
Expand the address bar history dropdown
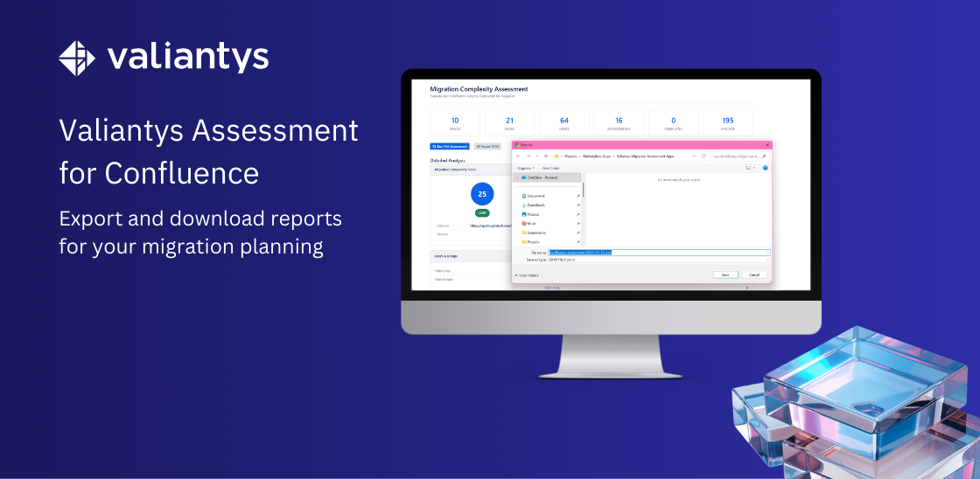(x=694, y=156)
